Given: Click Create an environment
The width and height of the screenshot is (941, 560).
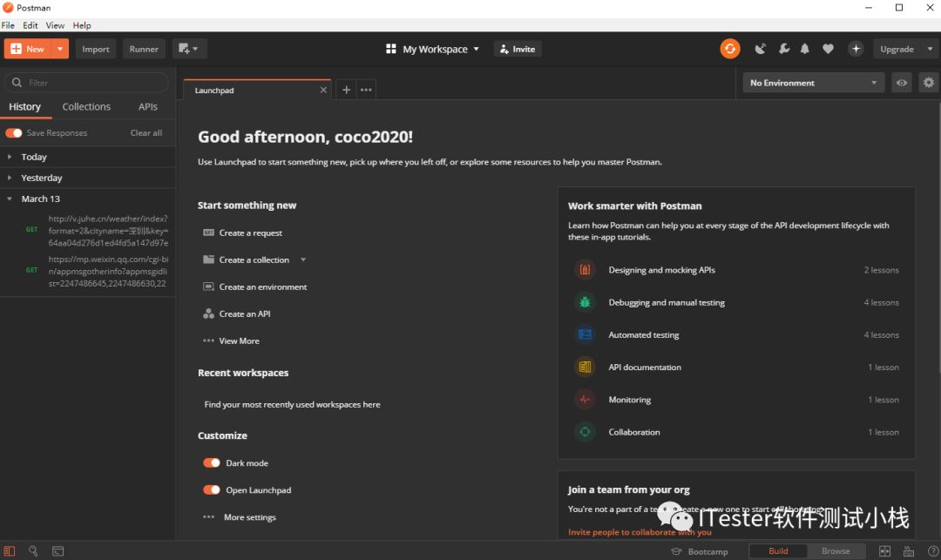Looking at the screenshot, I should [263, 287].
